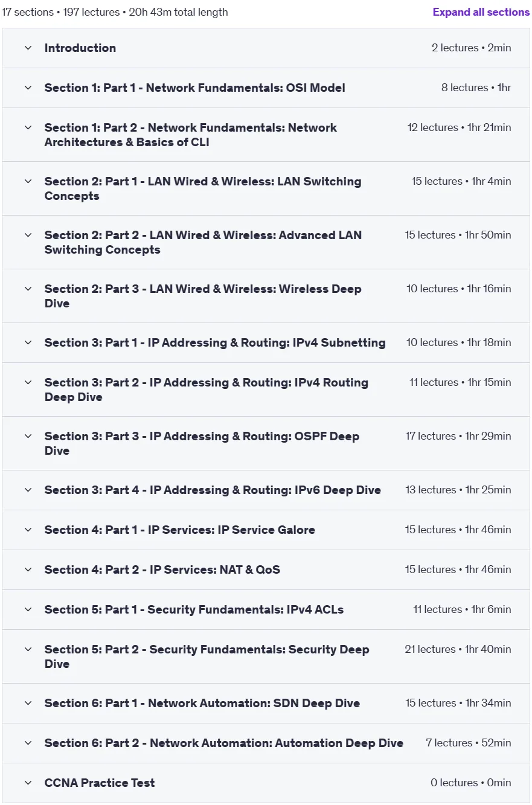Click the chevron next to OSI Model section
Image resolution: width=532 pixels, height=805 pixels.
tap(28, 88)
